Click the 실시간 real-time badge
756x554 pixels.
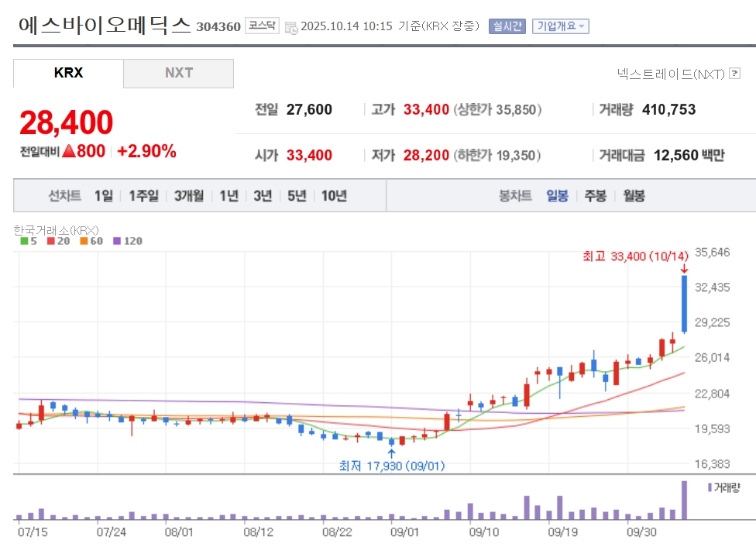pos(507,26)
